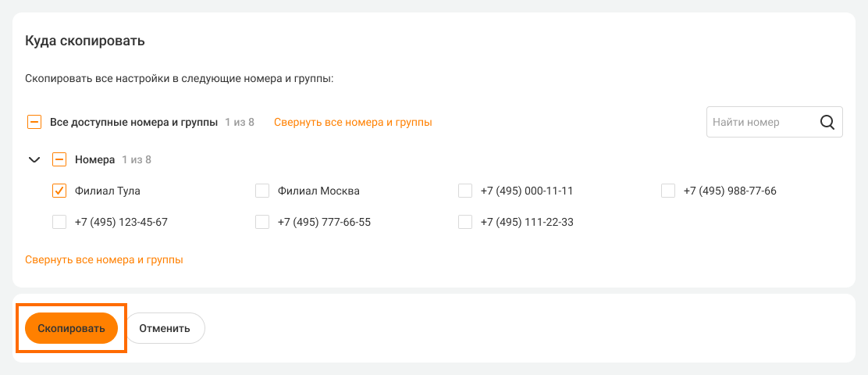Toggle the Номера group checkbox
The height and width of the screenshot is (375, 868).
[59, 159]
